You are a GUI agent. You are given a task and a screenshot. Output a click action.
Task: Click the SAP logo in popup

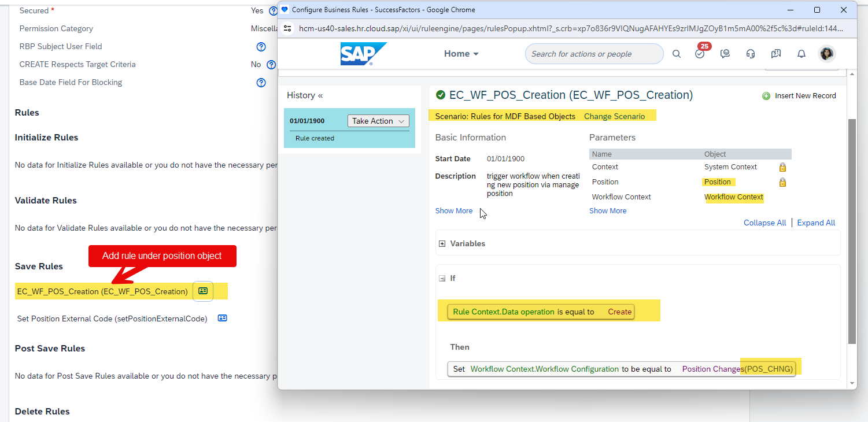click(x=363, y=54)
